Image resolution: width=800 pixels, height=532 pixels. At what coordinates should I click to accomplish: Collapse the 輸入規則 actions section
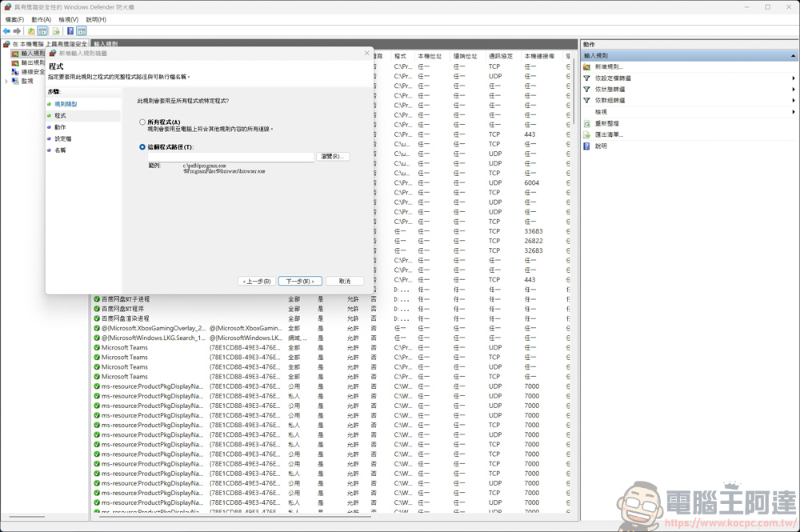tap(793, 56)
